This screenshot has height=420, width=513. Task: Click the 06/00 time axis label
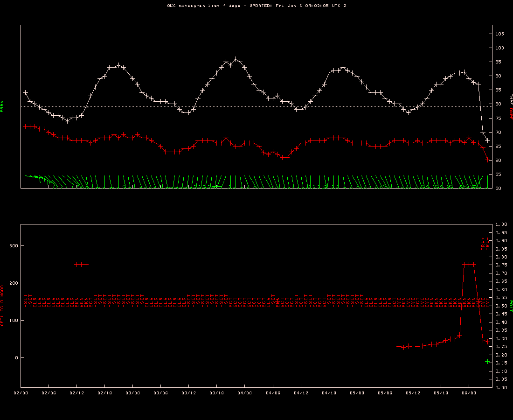pyautogui.click(x=469, y=393)
